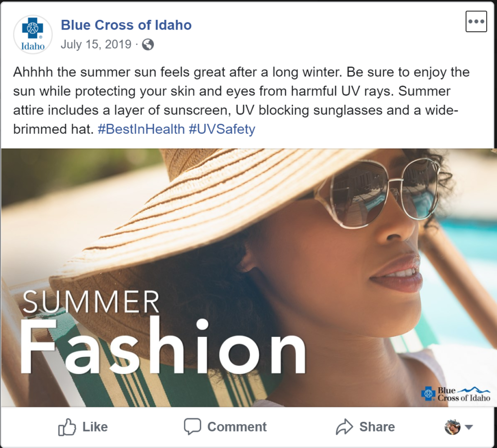Image resolution: width=497 pixels, height=448 pixels.
Task: Click the globe public audience icon
Action: click(x=148, y=45)
